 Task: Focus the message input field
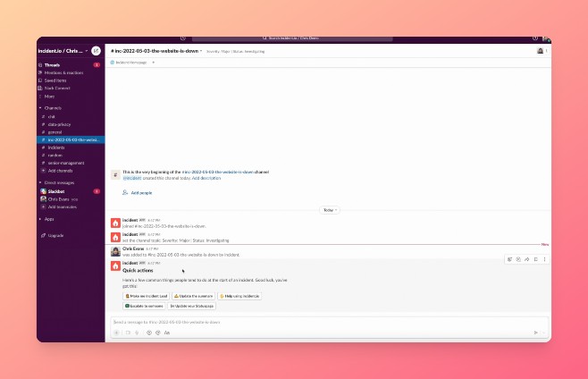click(329, 323)
